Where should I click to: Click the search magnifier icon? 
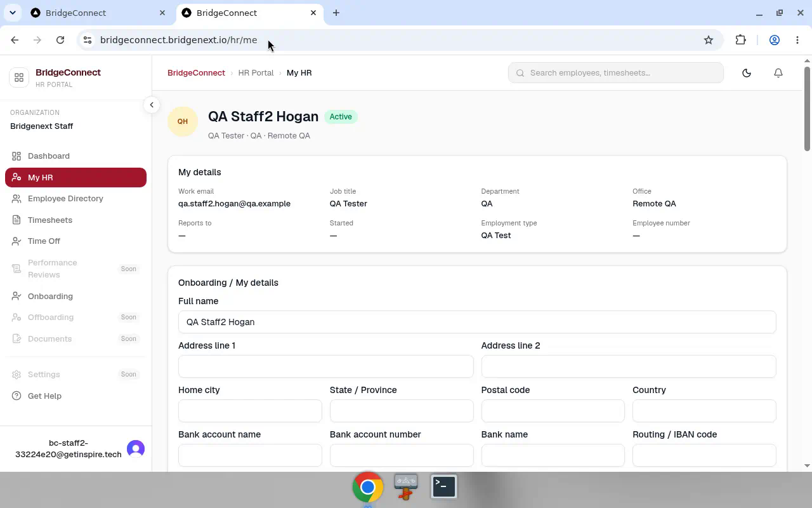(520, 73)
